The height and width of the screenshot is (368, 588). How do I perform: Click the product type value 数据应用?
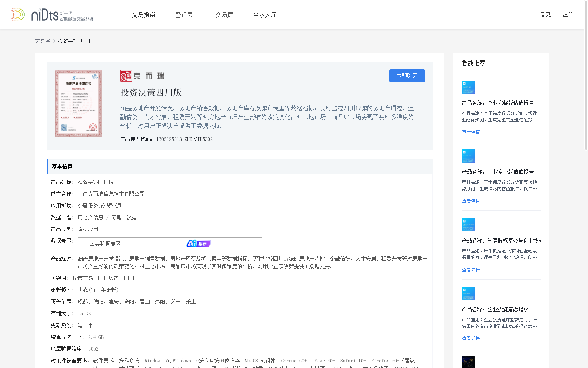point(88,229)
